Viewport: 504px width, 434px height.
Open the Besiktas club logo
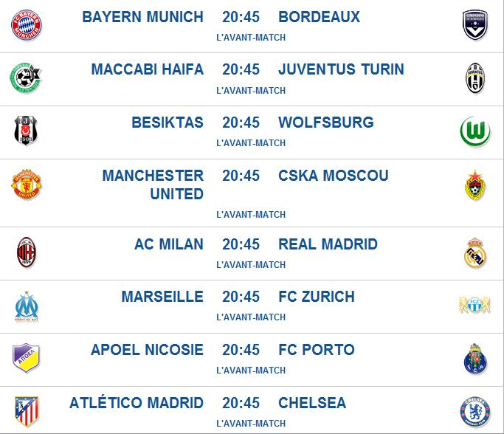[x=27, y=131]
